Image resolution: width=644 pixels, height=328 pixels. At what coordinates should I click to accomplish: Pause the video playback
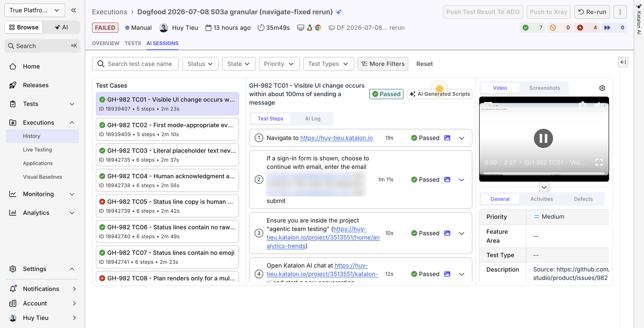coord(543,138)
